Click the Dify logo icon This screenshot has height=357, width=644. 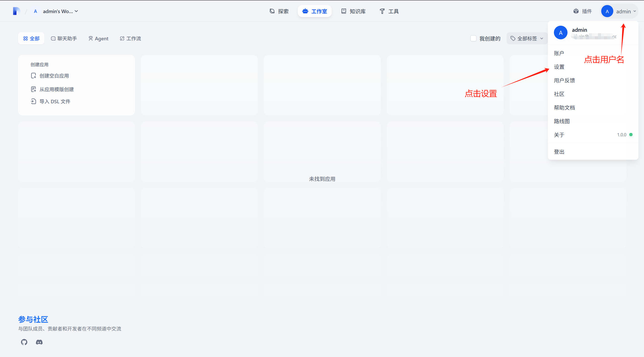(x=16, y=11)
